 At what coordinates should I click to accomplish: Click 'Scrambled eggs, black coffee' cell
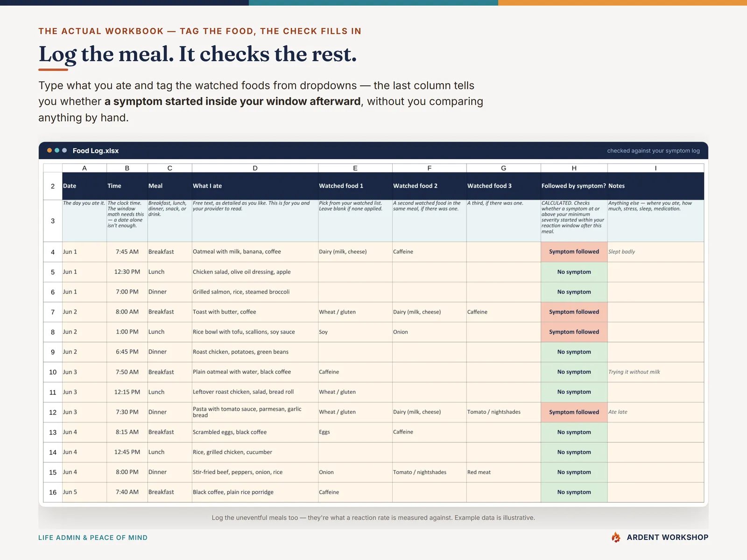255,433
